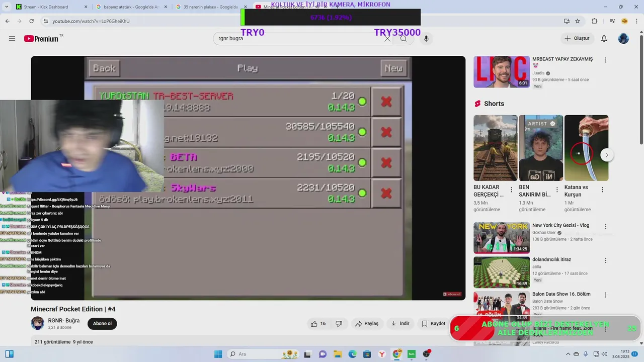Open options for Katana vs Kurşun short
Viewport: 644px width, 362px height.
pyautogui.click(x=602, y=190)
